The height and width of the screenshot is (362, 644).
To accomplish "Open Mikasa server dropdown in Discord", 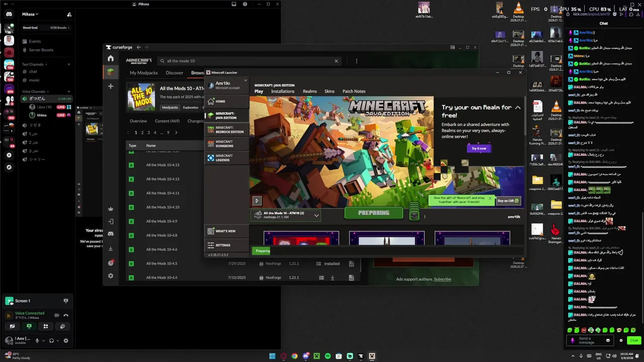I will [30, 14].
